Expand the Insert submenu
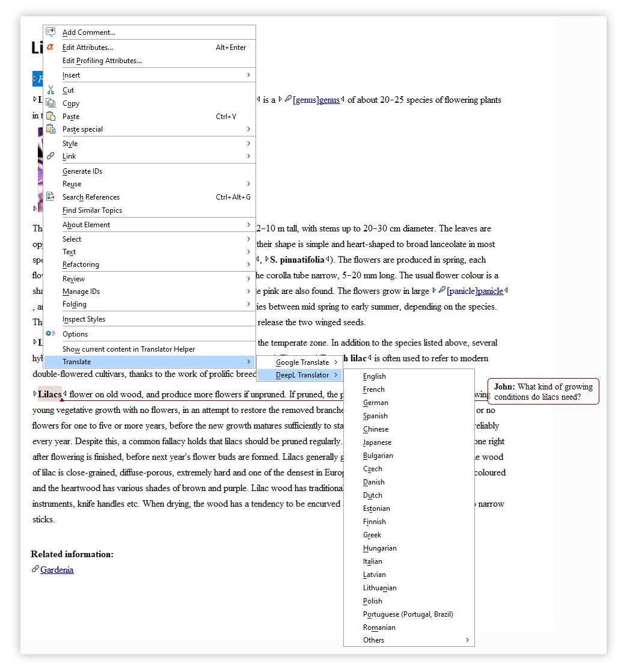Screen dimensions: 624x672 coord(150,75)
